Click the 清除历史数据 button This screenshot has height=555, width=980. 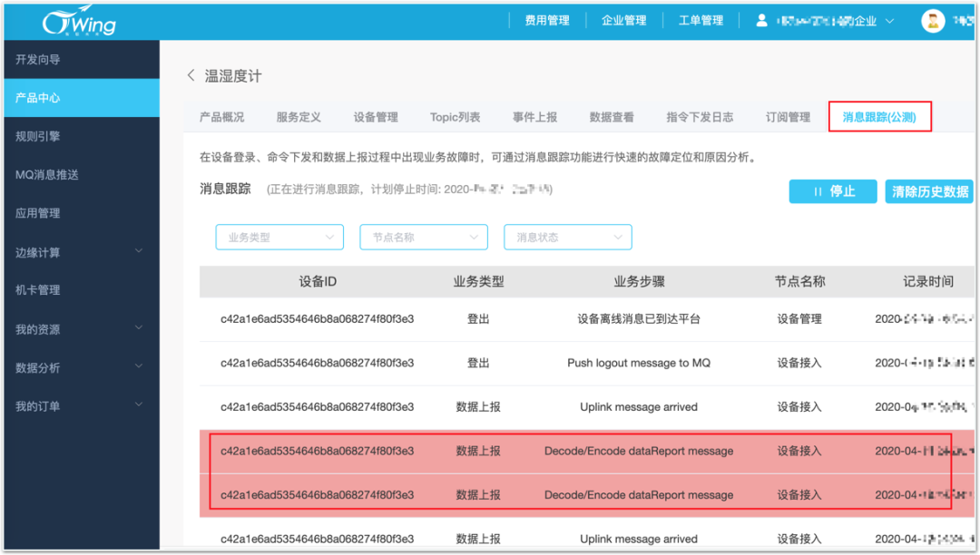tap(930, 191)
